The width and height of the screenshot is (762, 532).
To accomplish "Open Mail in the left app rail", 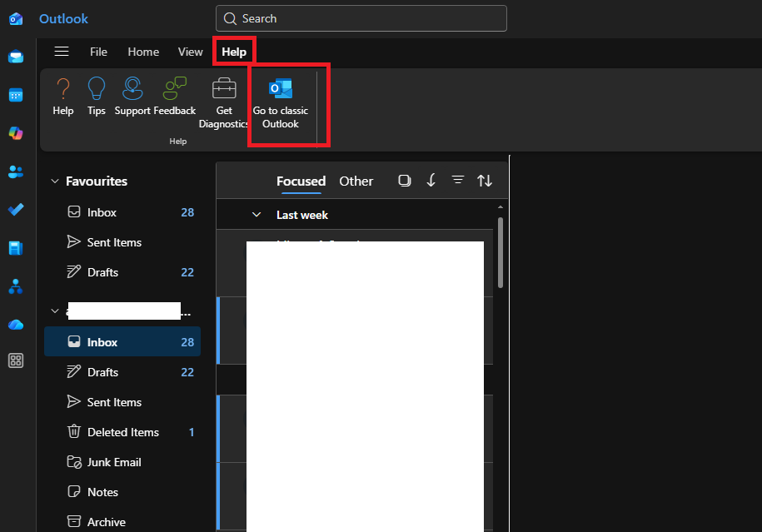I will [x=16, y=57].
